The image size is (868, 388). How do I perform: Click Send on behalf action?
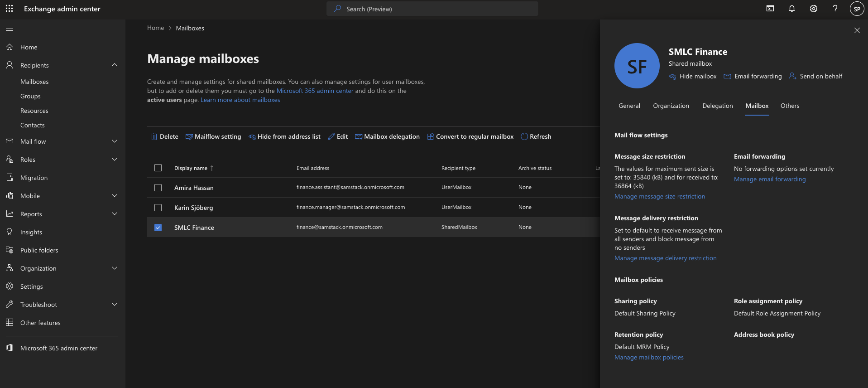(816, 76)
